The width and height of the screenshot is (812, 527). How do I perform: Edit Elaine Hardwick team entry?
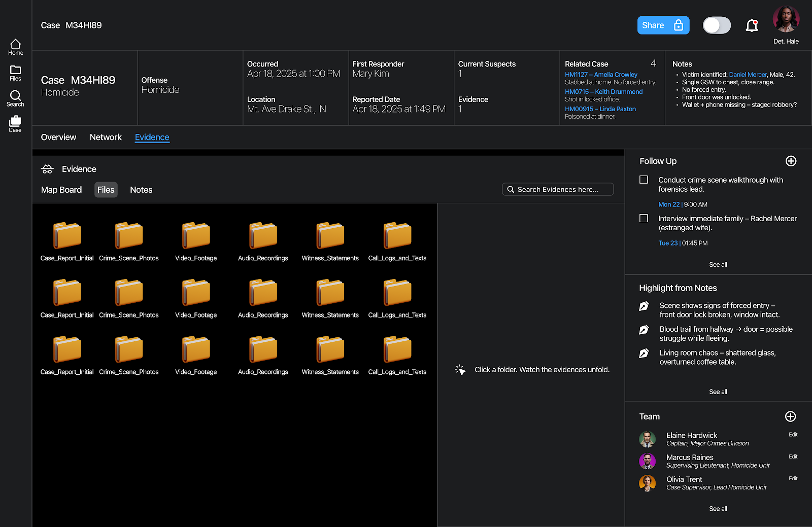pos(793,435)
